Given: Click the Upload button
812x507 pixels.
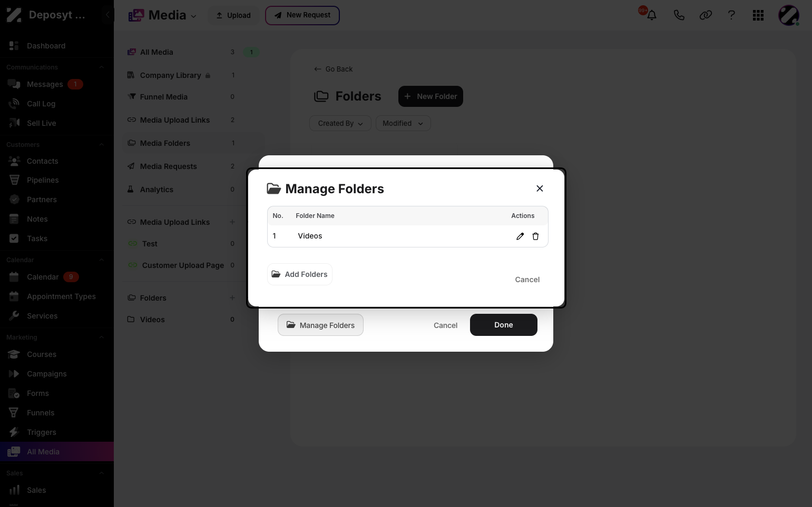Looking at the screenshot, I should pyautogui.click(x=233, y=15).
